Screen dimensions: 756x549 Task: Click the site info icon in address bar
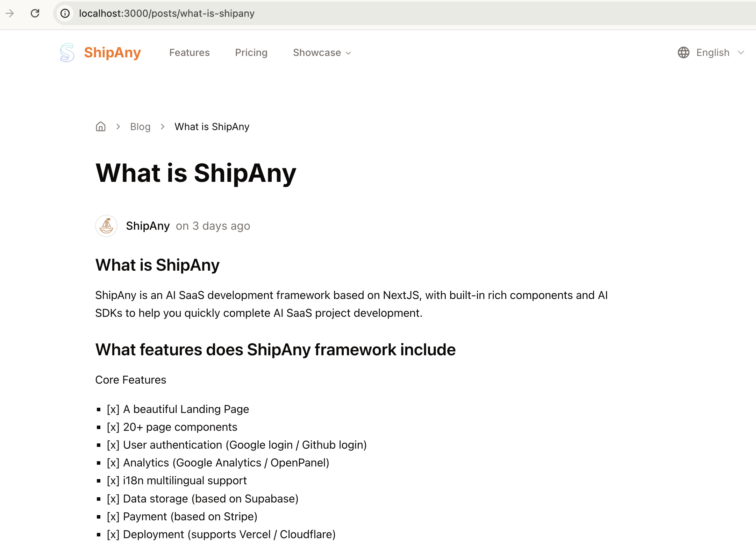65,13
